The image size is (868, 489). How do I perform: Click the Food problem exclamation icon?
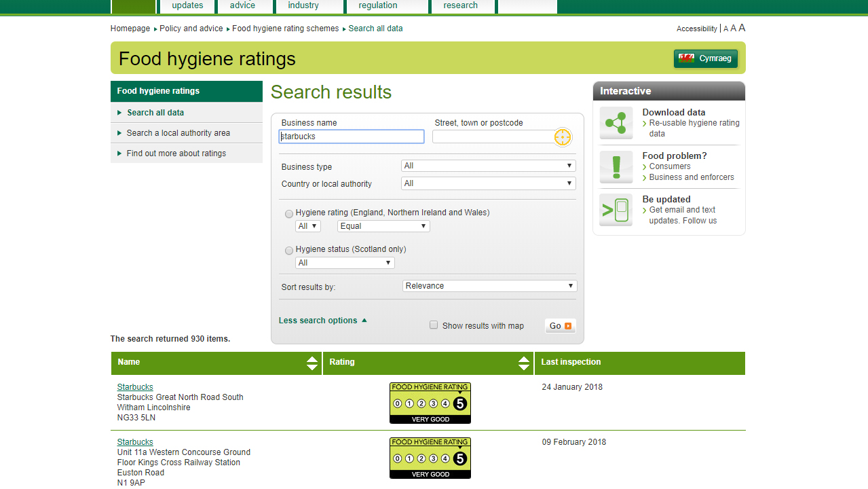(x=616, y=166)
